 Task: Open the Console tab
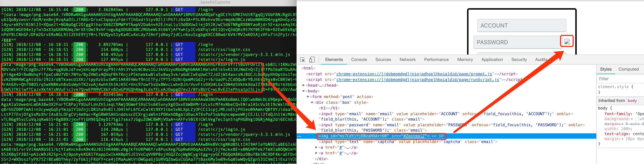click(x=359, y=60)
